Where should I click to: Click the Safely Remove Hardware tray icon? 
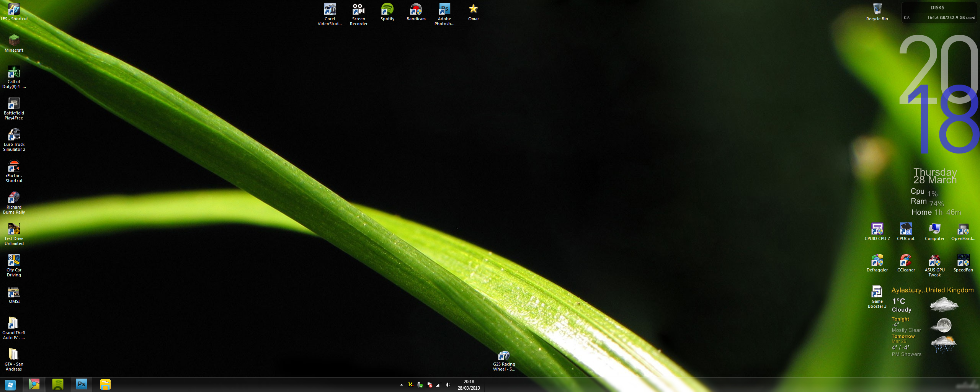click(x=420, y=385)
